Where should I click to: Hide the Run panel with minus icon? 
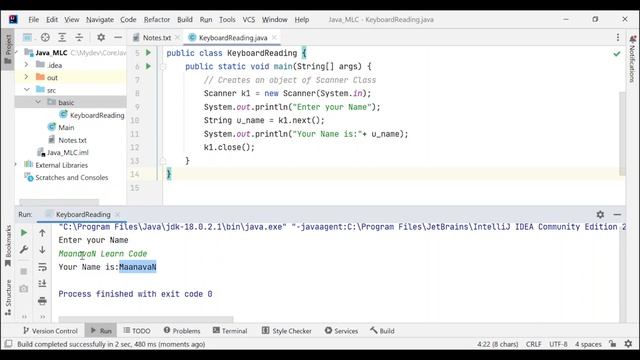617,214
